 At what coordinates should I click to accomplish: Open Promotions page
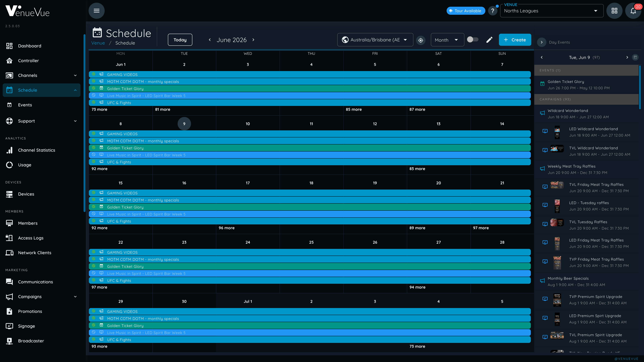(41, 312)
